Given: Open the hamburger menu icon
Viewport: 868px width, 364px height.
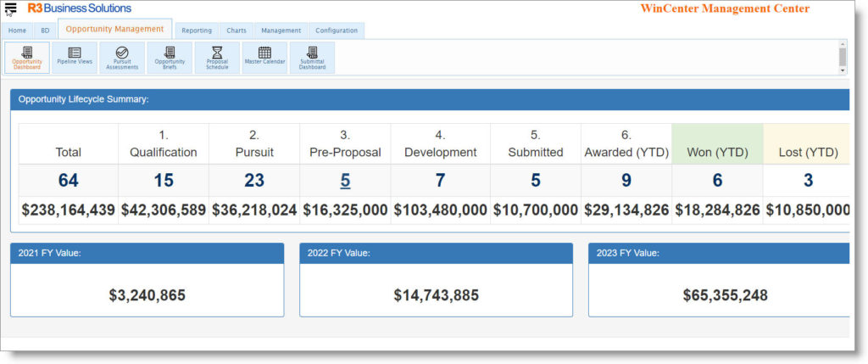Looking at the screenshot, I should pyautogui.click(x=10, y=8).
